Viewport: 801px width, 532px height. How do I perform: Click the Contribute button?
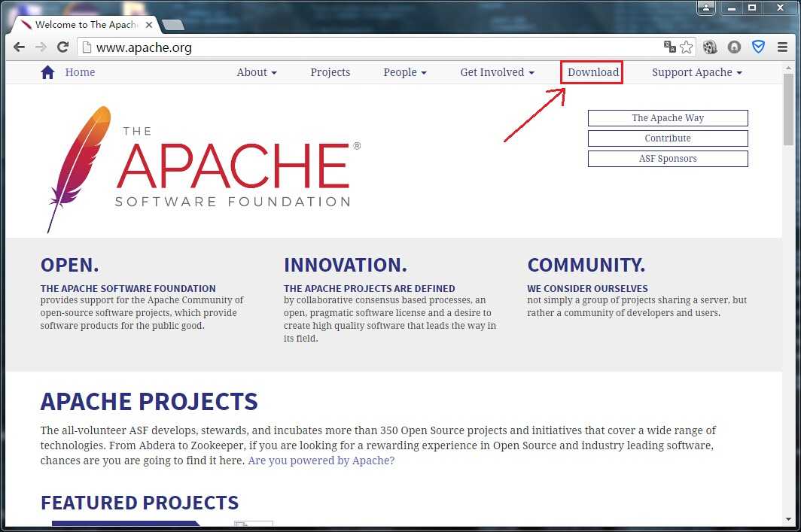pyautogui.click(x=668, y=138)
